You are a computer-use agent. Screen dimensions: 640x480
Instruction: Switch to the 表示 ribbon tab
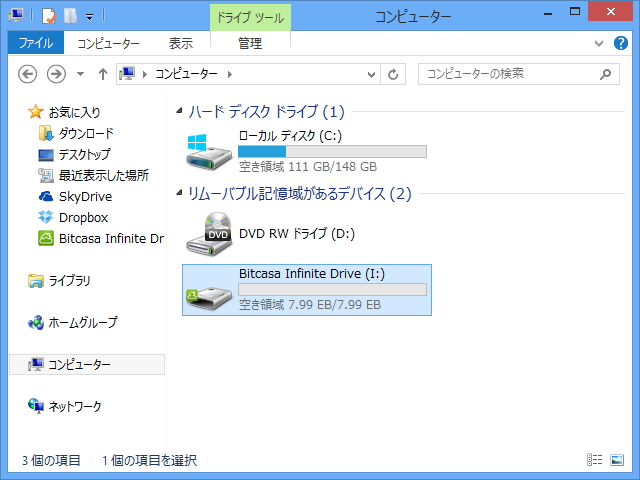[x=181, y=43]
